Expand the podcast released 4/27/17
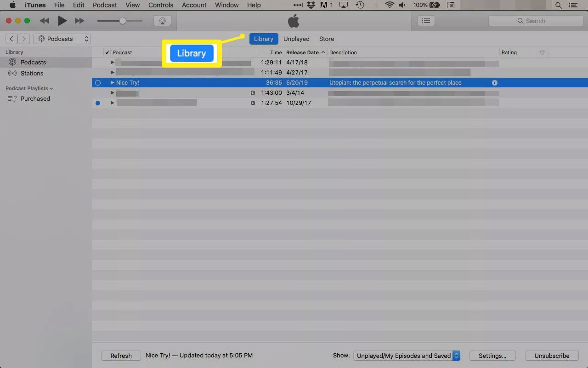 (112, 73)
